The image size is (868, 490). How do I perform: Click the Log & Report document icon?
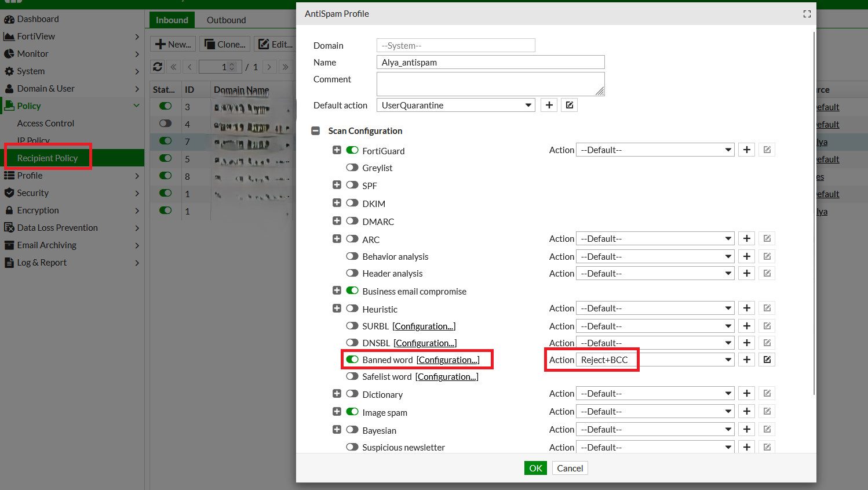[9, 263]
